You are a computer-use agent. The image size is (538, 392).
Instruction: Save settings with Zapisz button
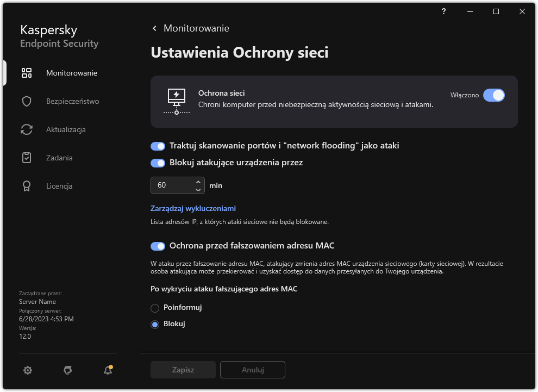point(183,370)
